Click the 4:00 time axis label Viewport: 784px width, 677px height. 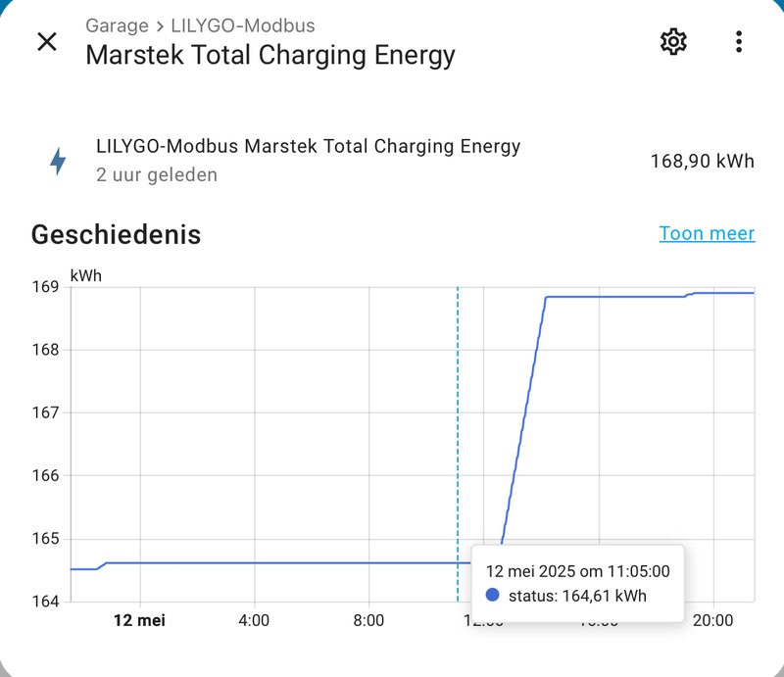(x=255, y=620)
